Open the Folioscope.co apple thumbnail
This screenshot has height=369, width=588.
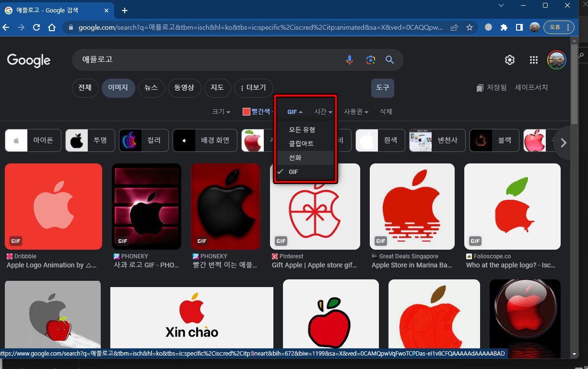tap(512, 207)
